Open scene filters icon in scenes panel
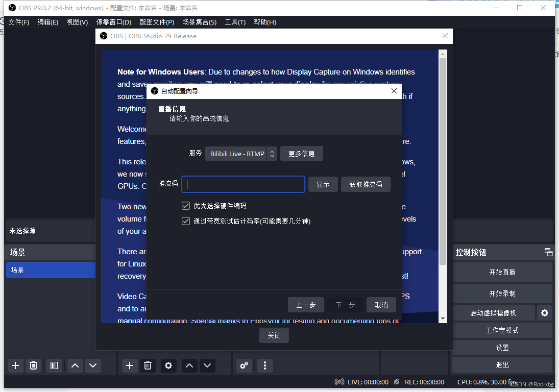 click(x=54, y=365)
